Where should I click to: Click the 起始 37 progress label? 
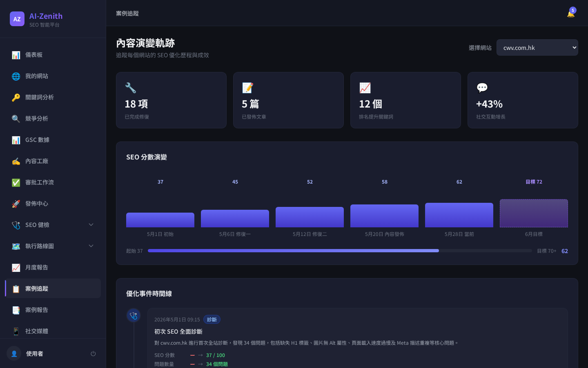[134, 251]
